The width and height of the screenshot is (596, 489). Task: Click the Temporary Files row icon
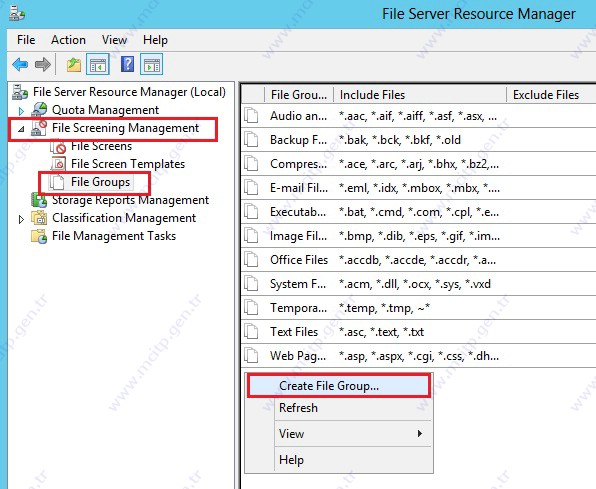(251, 308)
